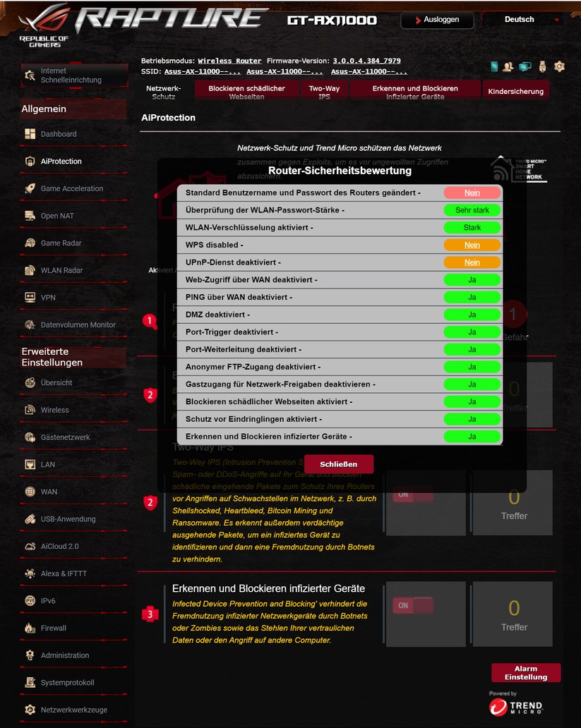
Task: Toggle the infected device blocking ON switch
Action: [413, 605]
